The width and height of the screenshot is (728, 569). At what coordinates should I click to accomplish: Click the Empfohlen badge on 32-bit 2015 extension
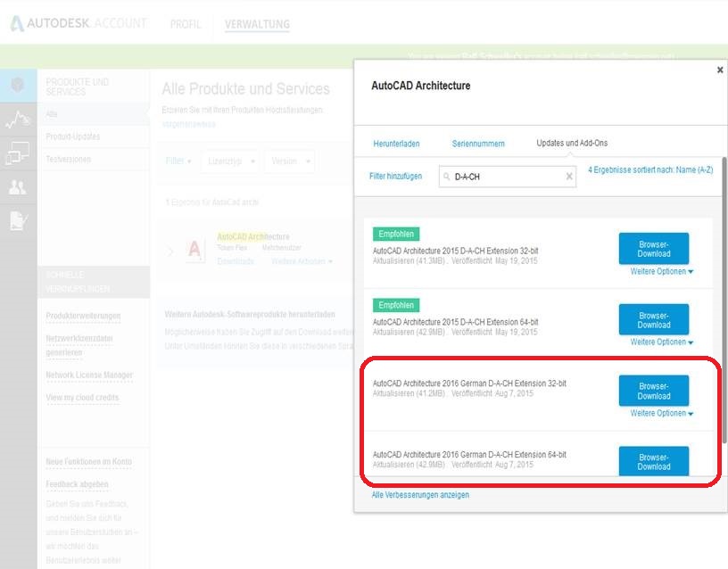pyautogui.click(x=396, y=234)
